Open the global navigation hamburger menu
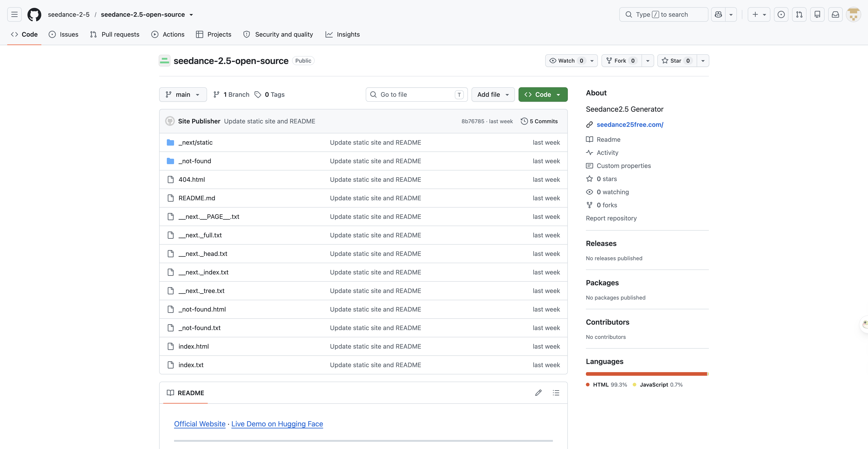This screenshot has width=868, height=449. pos(14,14)
